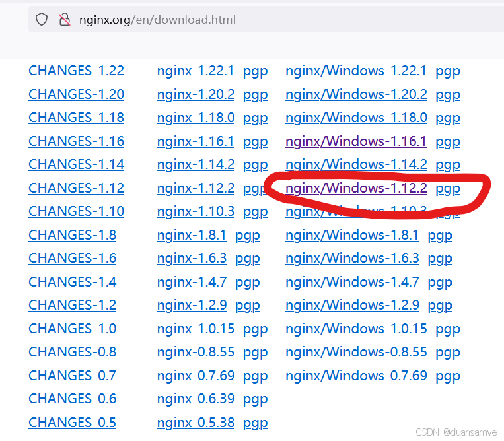Open the CHANGES-1.22 link
Viewport: 504px width, 441px height.
coord(76,71)
